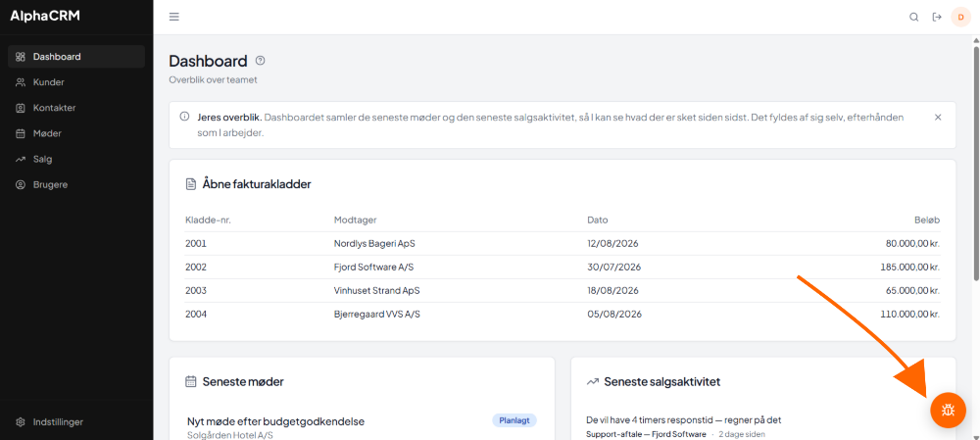This screenshot has height=440, width=980.
Task: Go to Kunder page
Action: point(76,82)
